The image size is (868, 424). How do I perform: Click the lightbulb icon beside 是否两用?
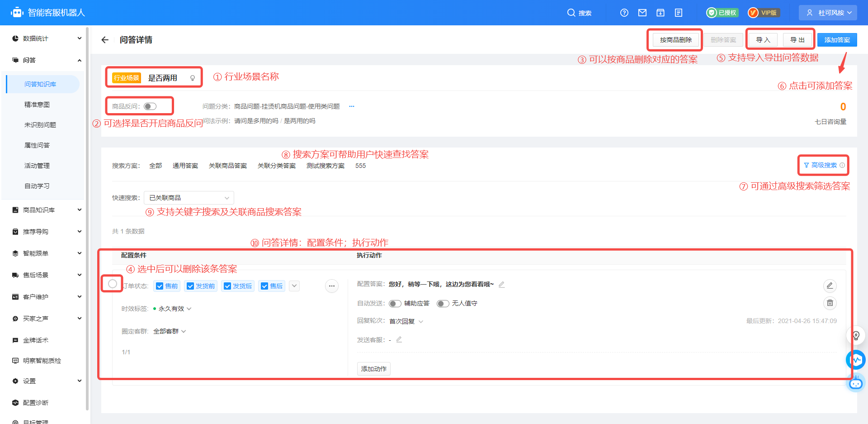(x=193, y=78)
